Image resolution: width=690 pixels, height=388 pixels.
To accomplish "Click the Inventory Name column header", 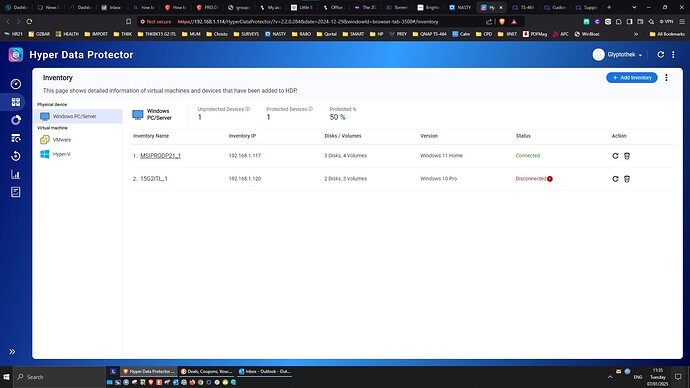I will coord(151,136).
